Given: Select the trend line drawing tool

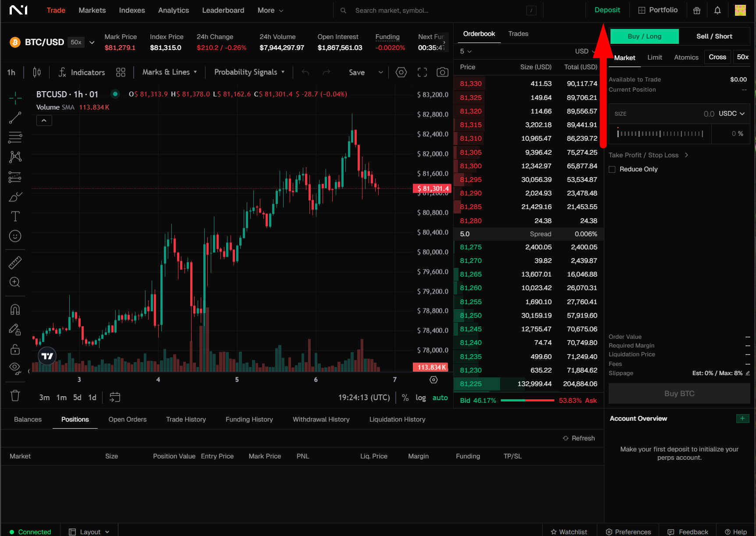Looking at the screenshot, I should click(x=15, y=118).
